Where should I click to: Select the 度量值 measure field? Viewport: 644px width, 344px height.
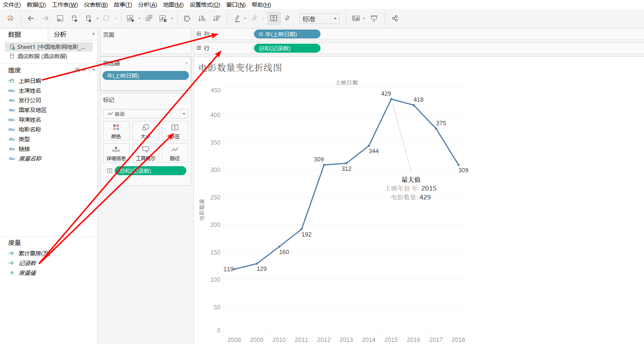[x=27, y=273]
